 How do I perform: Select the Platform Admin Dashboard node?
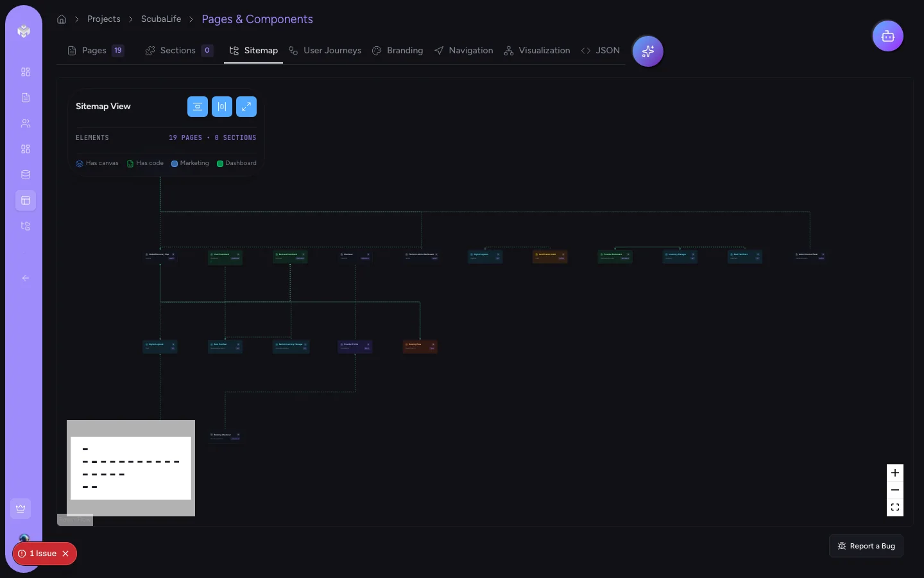click(x=422, y=256)
